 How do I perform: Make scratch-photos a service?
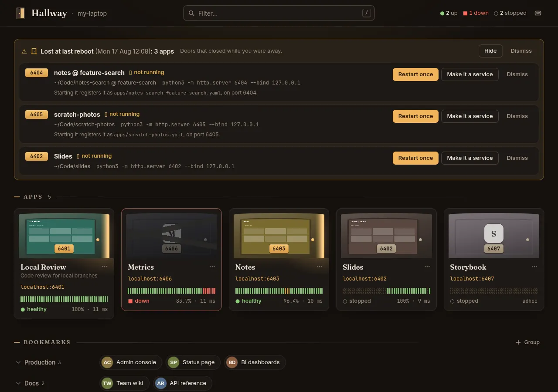click(470, 116)
